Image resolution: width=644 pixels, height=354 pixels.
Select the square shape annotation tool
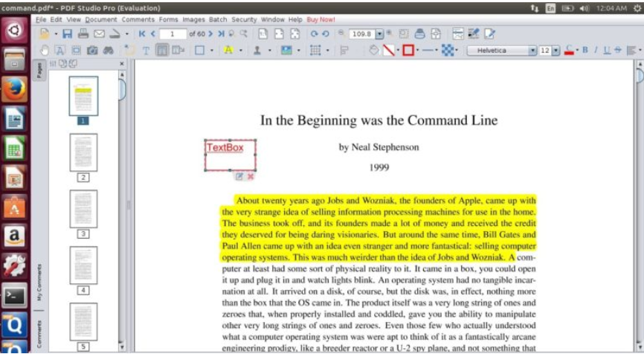pos(199,51)
